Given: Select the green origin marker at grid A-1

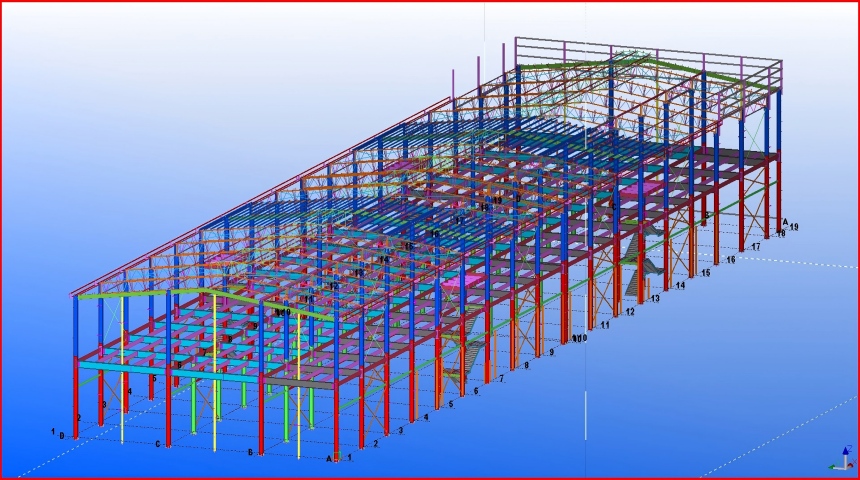Looking at the screenshot, I should [338, 457].
